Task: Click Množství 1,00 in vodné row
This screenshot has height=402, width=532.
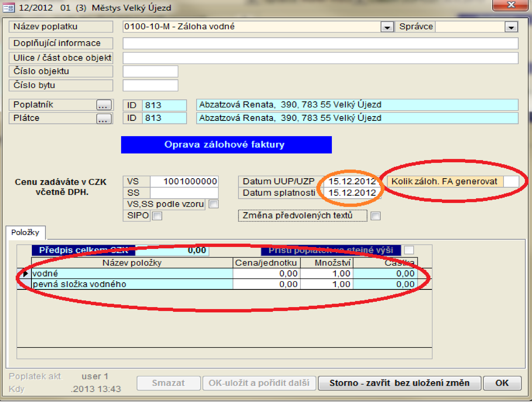Action: click(x=327, y=274)
